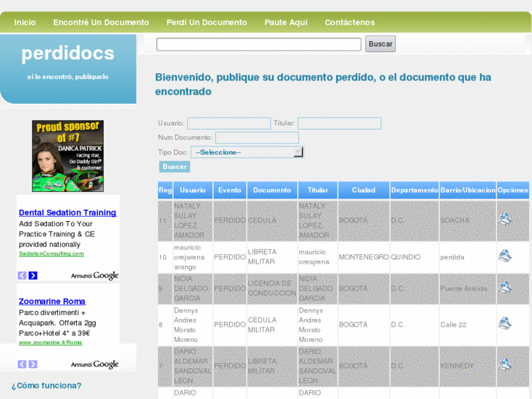Open www.zoomarine.it/Roma link

(50, 343)
